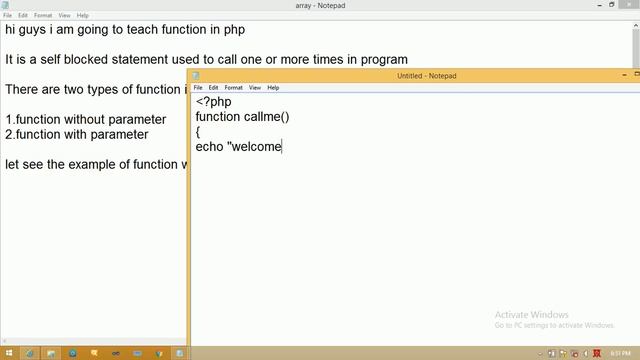Click line "There are two types of function"

tap(96, 89)
